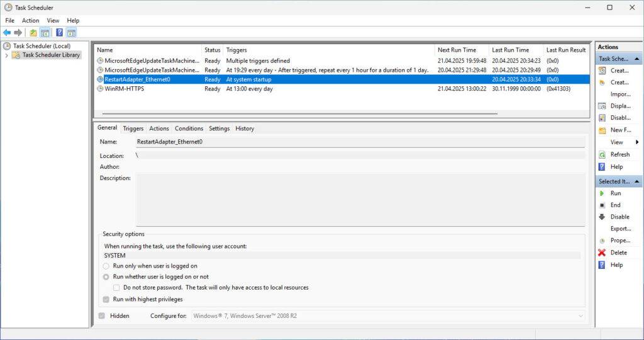The image size is (644, 340).
Task: Open the 'Configure for' dropdown
Action: tap(388, 315)
